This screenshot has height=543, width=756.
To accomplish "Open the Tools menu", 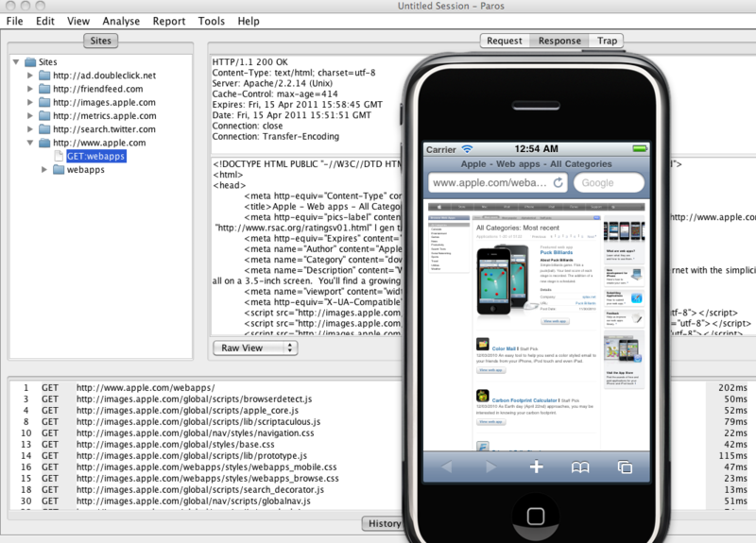I will point(211,21).
